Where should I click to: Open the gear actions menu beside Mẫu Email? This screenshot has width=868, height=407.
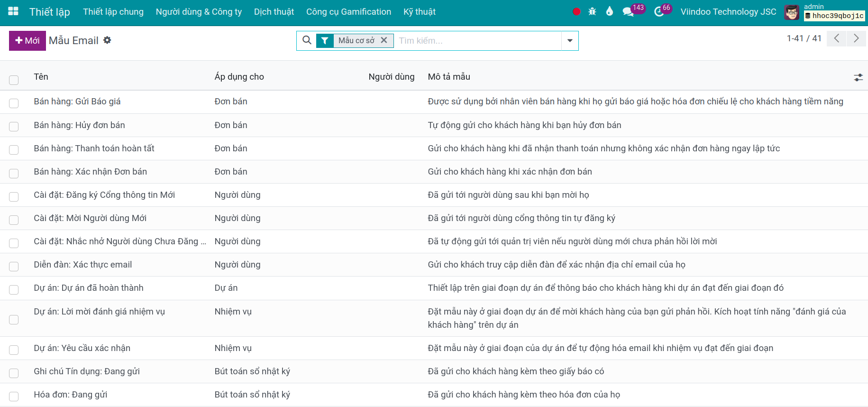[x=107, y=40]
